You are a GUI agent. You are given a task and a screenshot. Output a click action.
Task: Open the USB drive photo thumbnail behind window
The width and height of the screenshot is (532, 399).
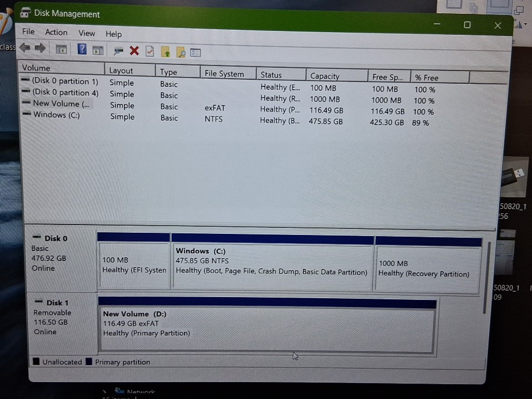click(514, 176)
